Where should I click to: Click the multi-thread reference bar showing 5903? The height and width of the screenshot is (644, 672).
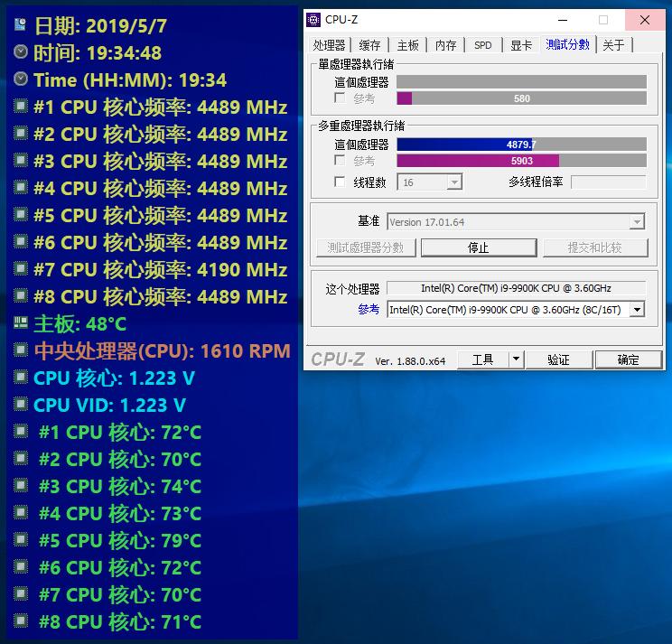pyautogui.click(x=521, y=161)
